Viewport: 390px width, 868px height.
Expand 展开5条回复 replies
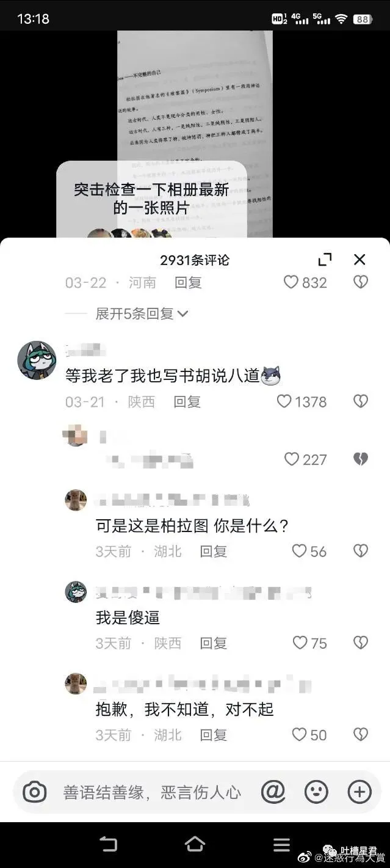142,313
